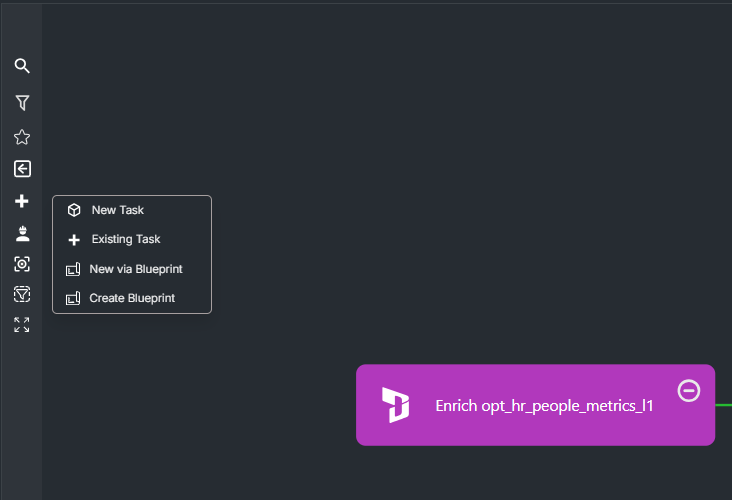Screen dimensions: 732x500
Task: Open the worker person icon
Action: click(22, 233)
